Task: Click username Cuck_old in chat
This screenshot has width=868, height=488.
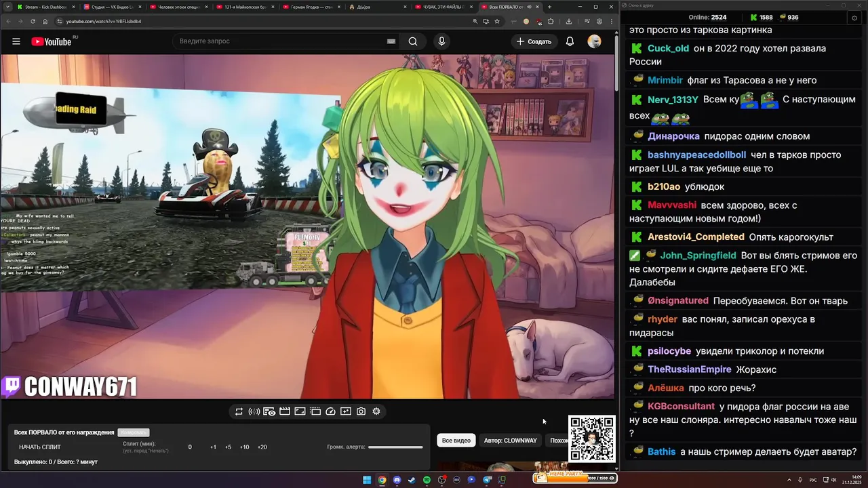Action: 668,48
